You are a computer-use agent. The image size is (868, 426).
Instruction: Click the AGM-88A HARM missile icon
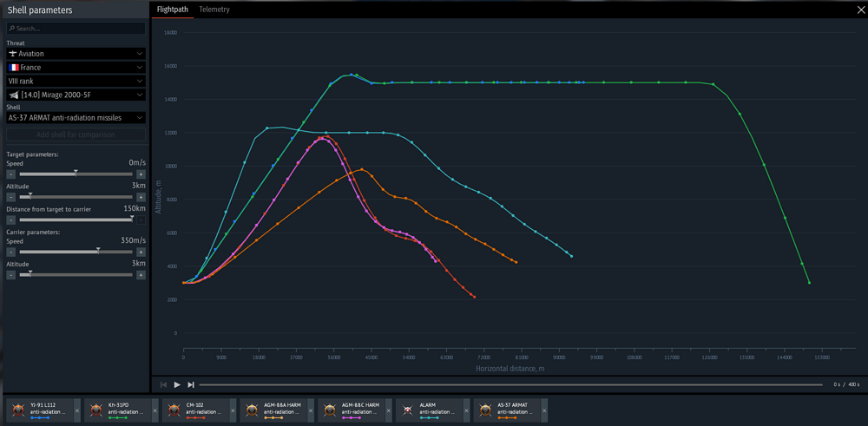[253, 410]
